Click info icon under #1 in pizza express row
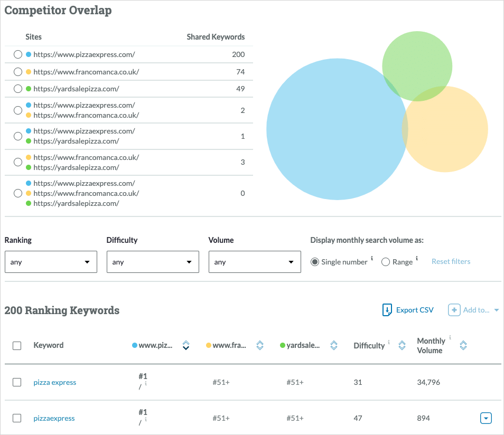The image size is (504, 435). click(146, 383)
